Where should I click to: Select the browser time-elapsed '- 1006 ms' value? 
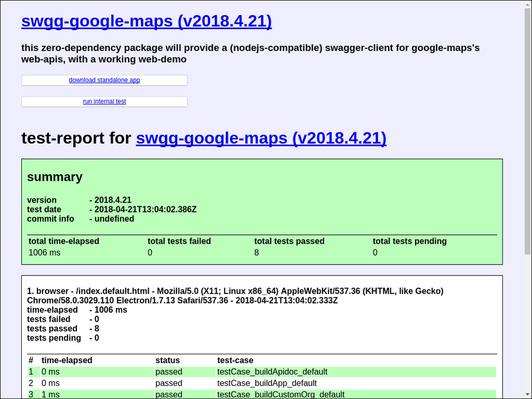click(108, 310)
